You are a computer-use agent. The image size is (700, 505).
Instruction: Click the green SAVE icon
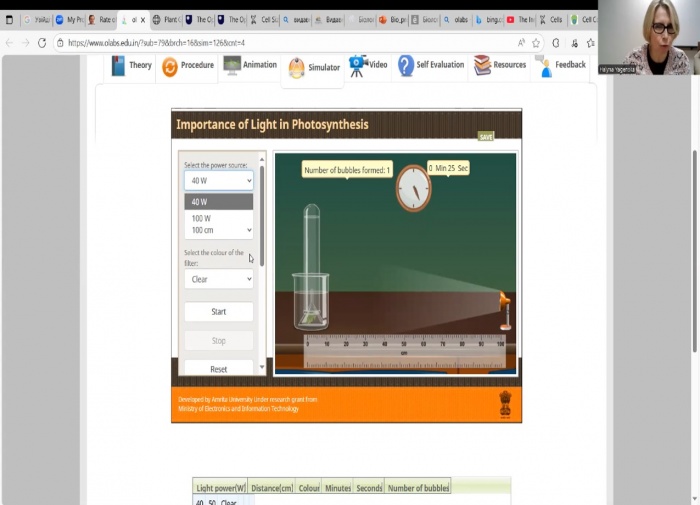[486, 136]
